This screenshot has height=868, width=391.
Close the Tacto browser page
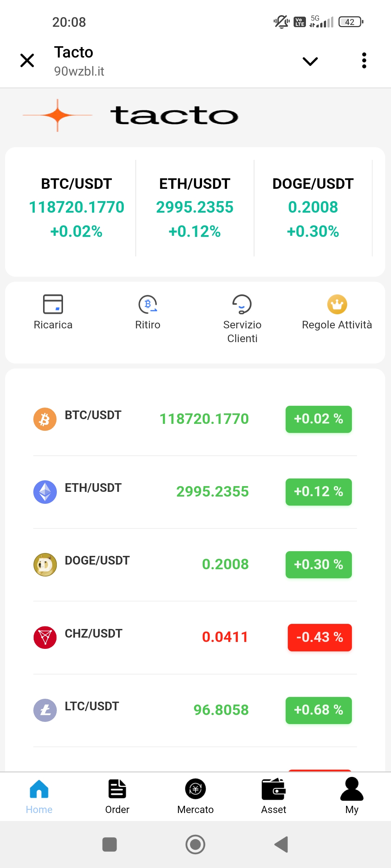point(27,60)
